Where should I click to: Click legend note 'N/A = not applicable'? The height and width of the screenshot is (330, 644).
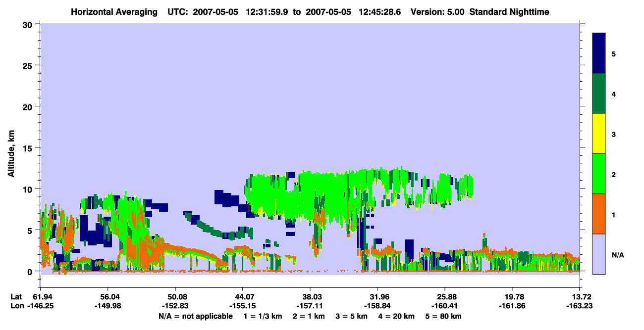[195, 316]
